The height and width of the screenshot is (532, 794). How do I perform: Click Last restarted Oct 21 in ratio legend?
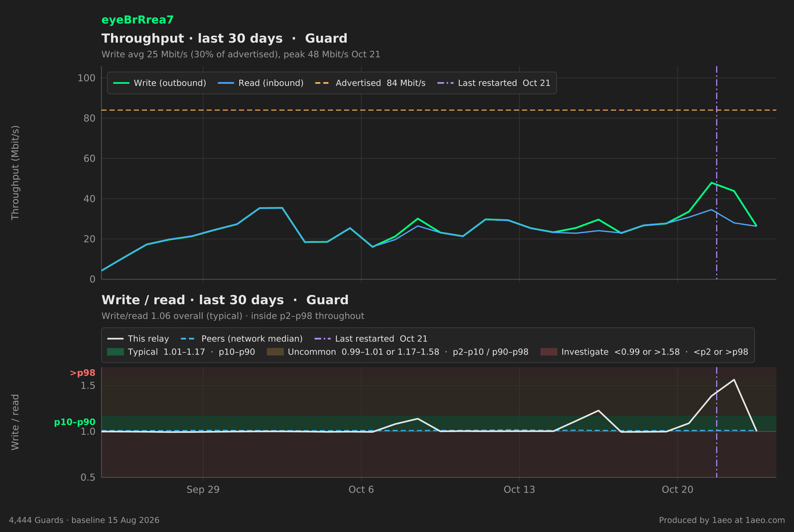[371, 339]
